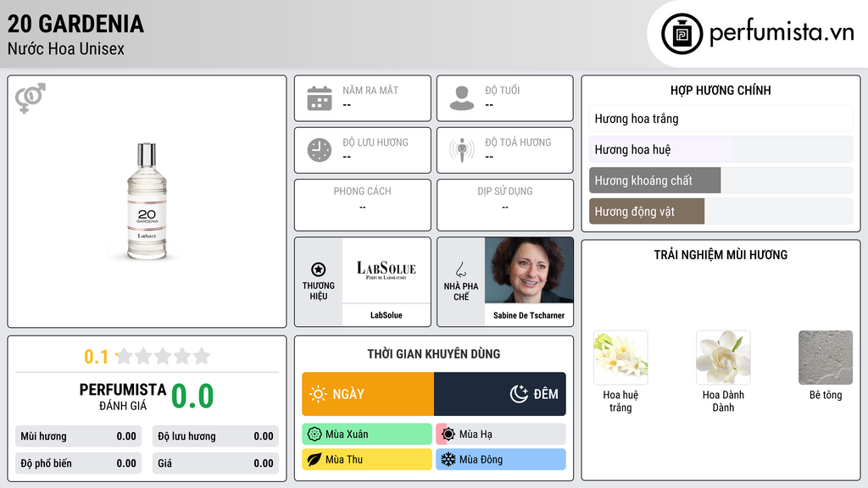Image resolution: width=868 pixels, height=488 pixels.
Task: Open the 20 Gardenia bottle image
Action: (147, 202)
